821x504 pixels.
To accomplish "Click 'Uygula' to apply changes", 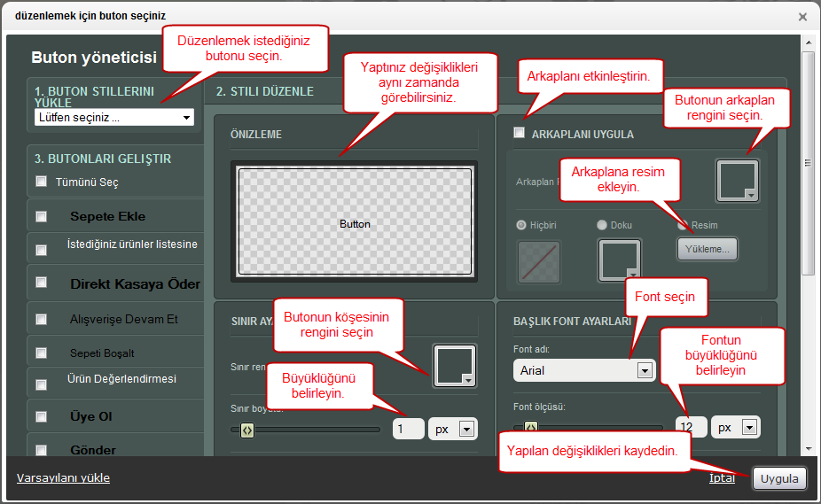I will pos(779,478).
